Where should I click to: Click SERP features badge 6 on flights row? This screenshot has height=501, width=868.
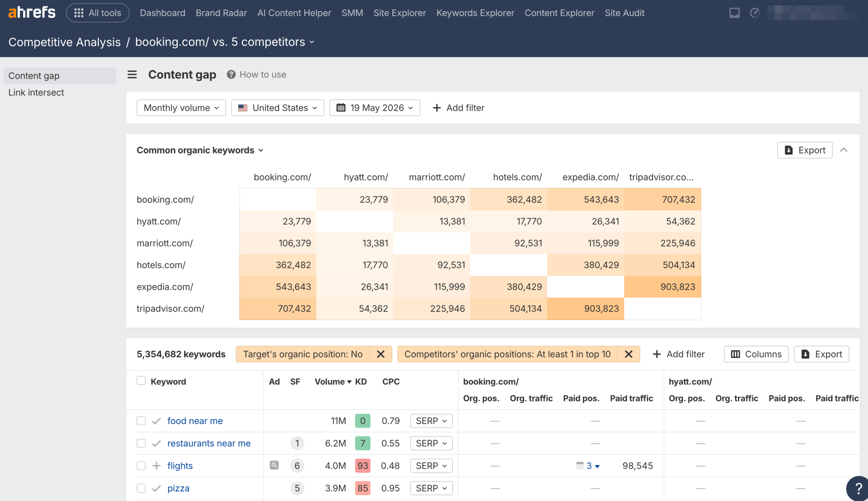(297, 465)
